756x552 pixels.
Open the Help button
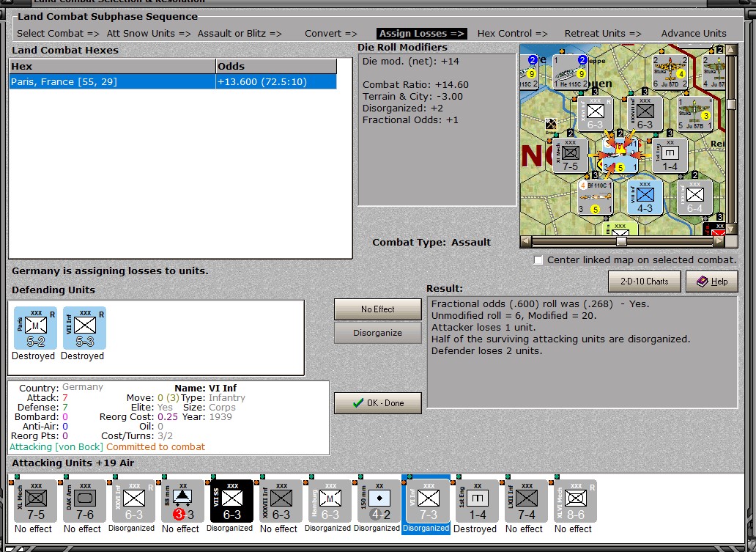click(711, 281)
